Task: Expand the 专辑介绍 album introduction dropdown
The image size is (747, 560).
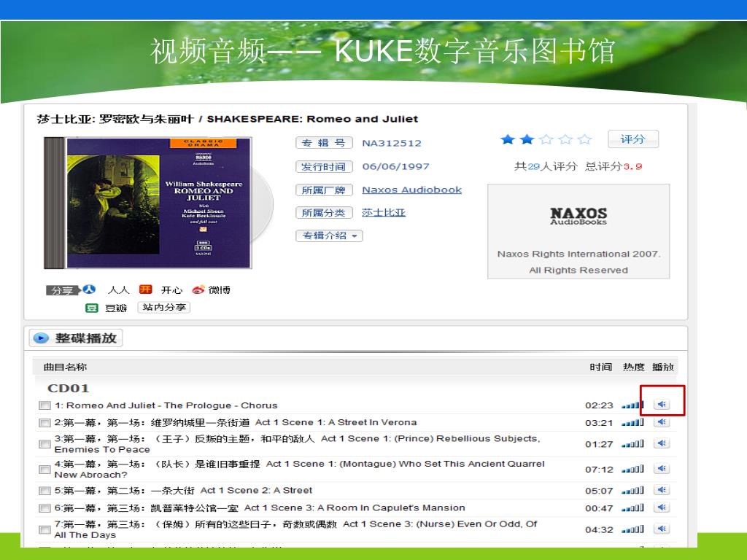Action: (329, 236)
